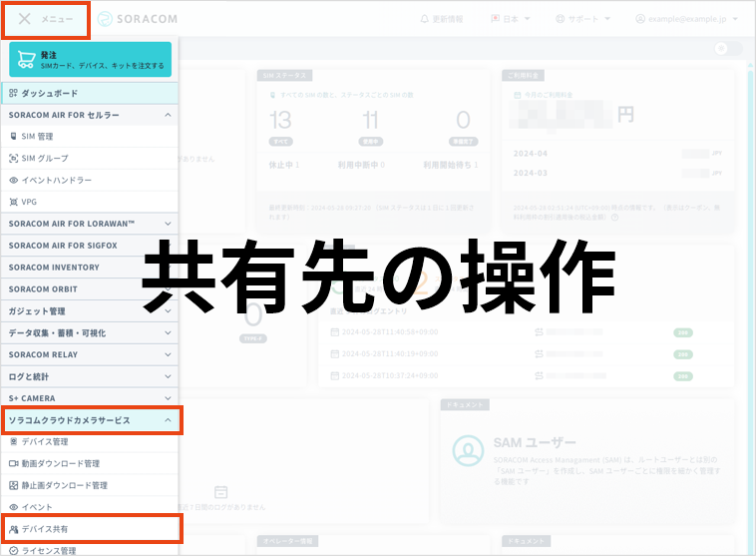Image resolution: width=756 pixels, height=556 pixels.
Task: Click the デバイス管理 camera icon
Action: click(13, 442)
